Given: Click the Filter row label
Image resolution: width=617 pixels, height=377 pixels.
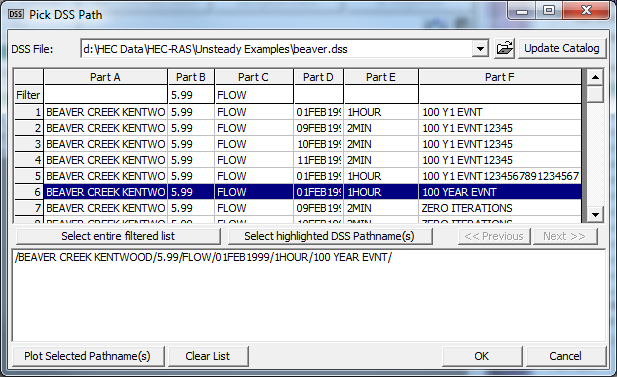Looking at the screenshot, I should coord(29,95).
